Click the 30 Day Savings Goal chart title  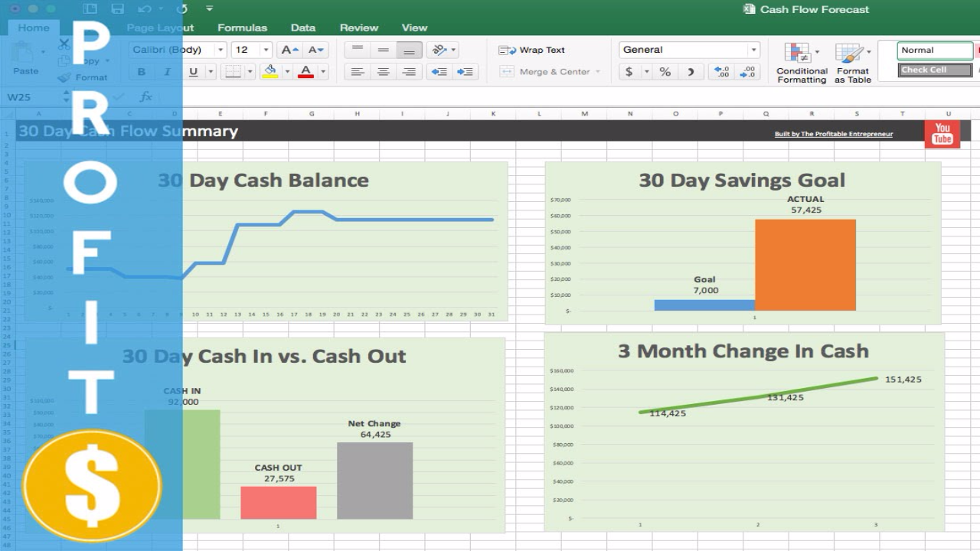(742, 181)
